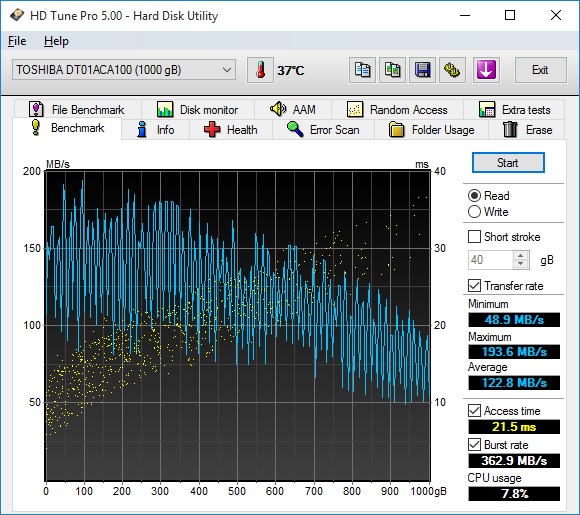Open the Erase tab with trash icon
580x515 pixels.
(527, 130)
